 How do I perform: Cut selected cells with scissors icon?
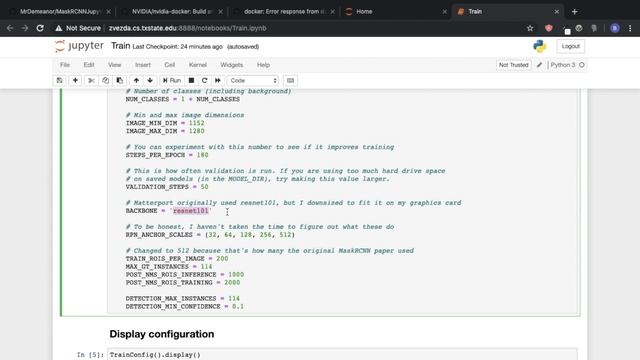[x=91, y=80]
